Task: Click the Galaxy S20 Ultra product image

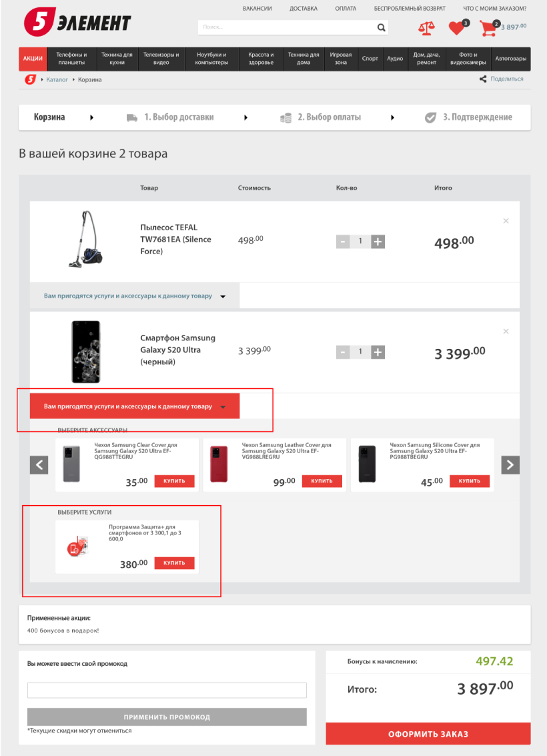Action: coord(86,352)
